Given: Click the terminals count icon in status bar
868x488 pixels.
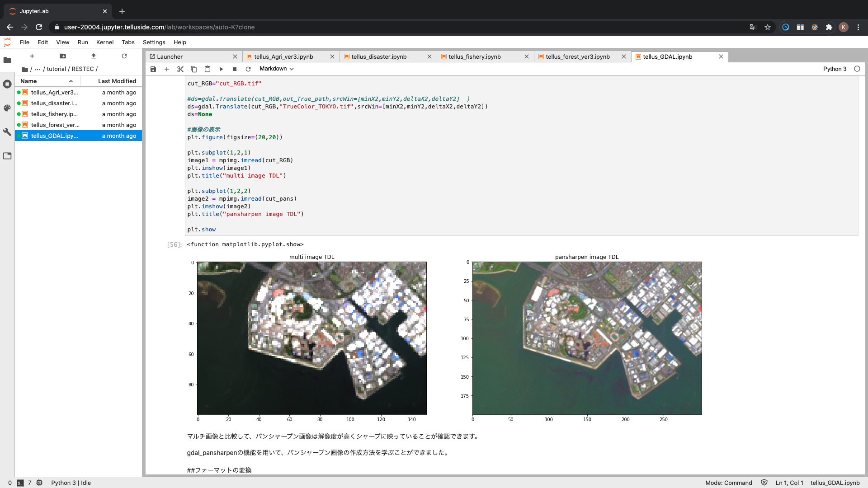Looking at the screenshot, I should tap(20, 483).
